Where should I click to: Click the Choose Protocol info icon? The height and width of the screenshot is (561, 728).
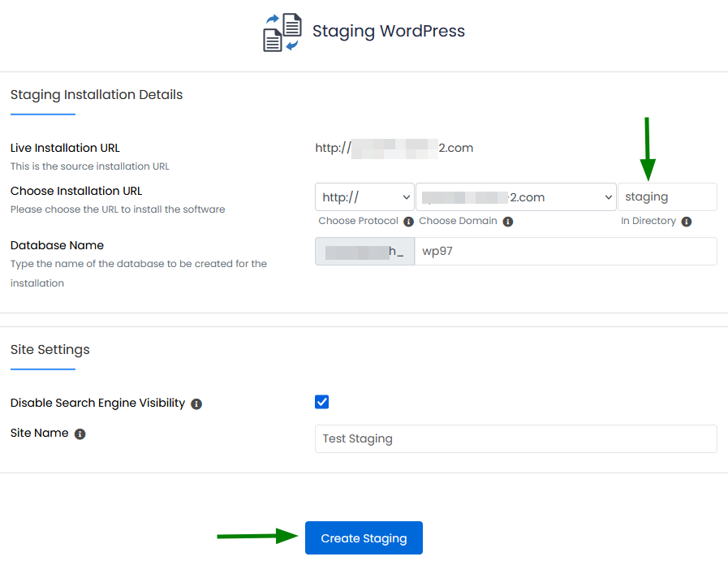pos(408,222)
